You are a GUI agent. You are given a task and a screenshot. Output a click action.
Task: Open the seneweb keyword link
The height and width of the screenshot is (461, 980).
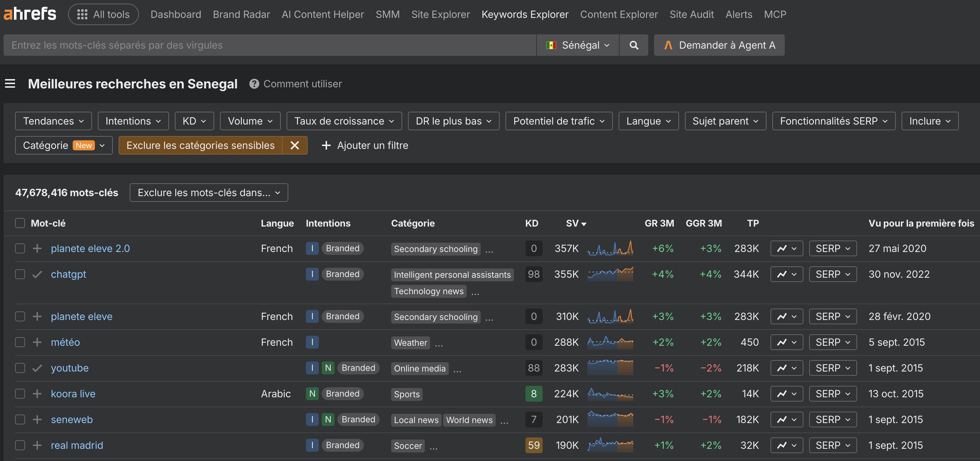point(72,419)
